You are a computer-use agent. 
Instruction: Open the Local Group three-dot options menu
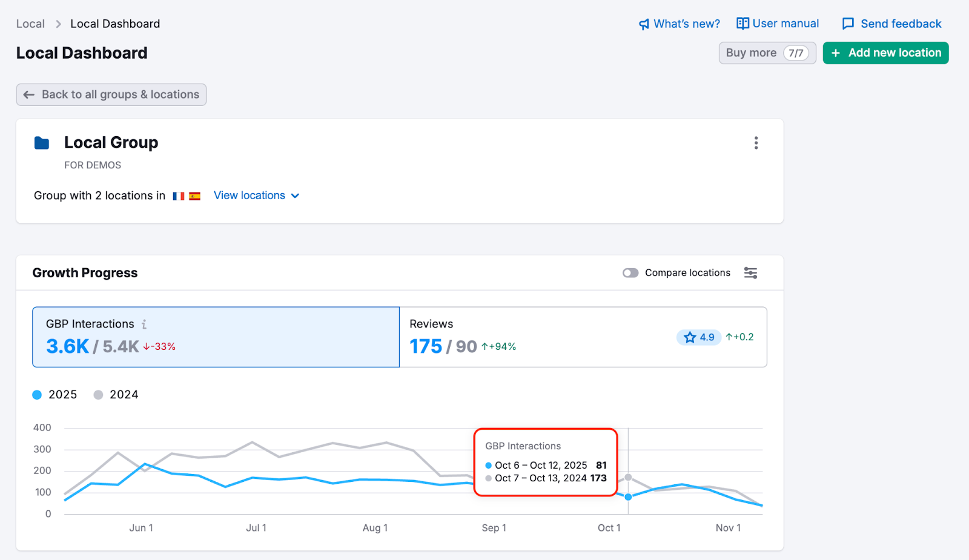[x=756, y=143]
